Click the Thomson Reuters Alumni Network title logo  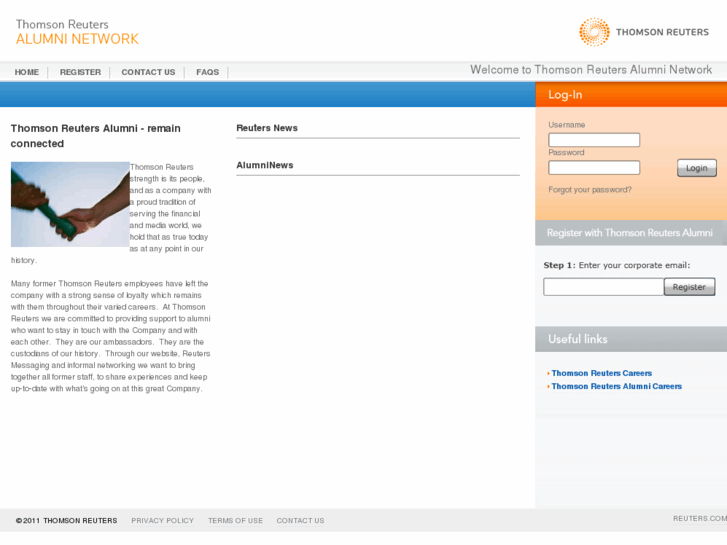point(77,32)
